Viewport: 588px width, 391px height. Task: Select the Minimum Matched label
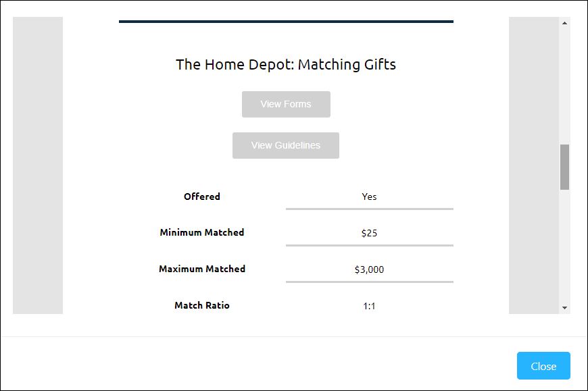pos(201,232)
